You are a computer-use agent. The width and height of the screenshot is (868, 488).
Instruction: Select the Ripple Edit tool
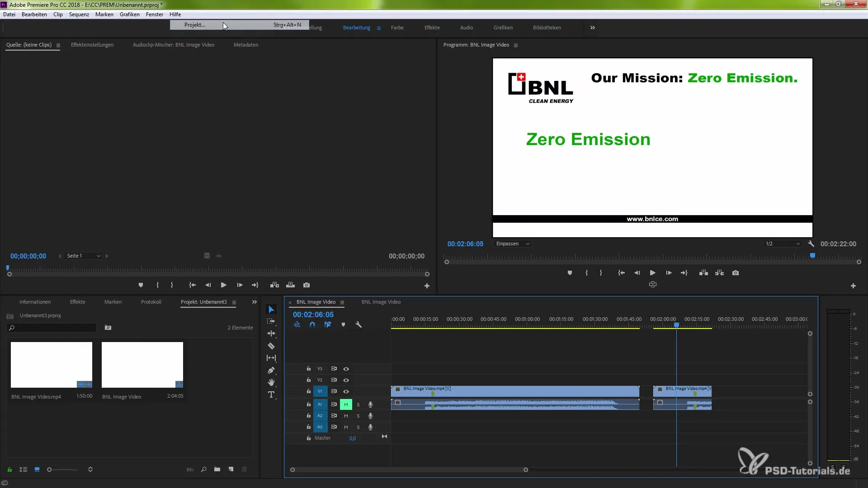(271, 333)
